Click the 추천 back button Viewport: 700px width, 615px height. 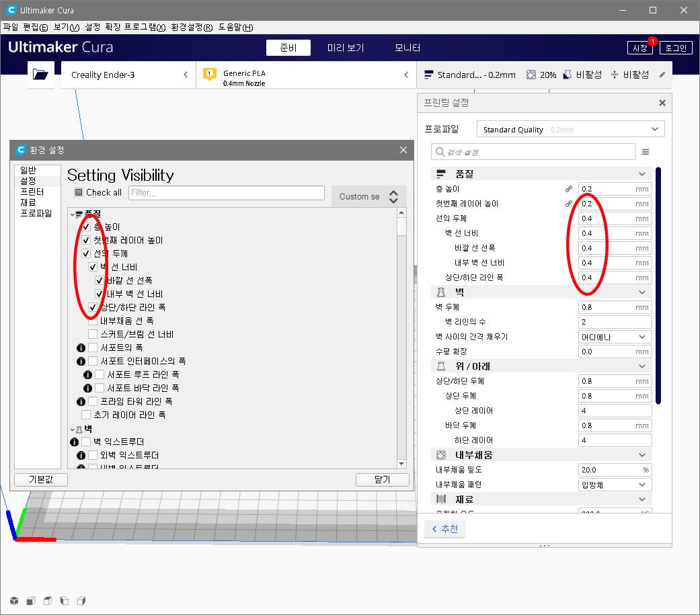tap(445, 529)
